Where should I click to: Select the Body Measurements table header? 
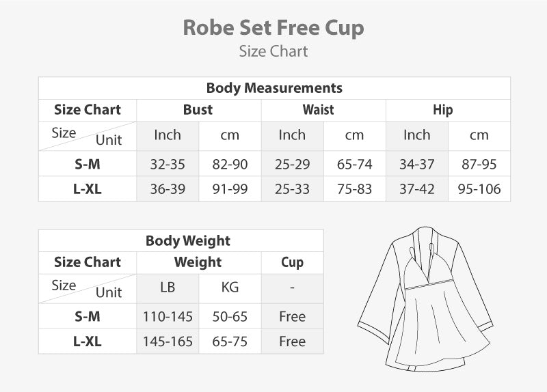point(274,88)
